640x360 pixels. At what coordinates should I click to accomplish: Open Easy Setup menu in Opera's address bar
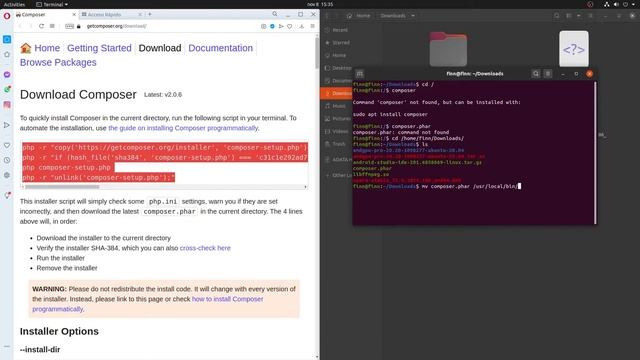click(x=312, y=26)
